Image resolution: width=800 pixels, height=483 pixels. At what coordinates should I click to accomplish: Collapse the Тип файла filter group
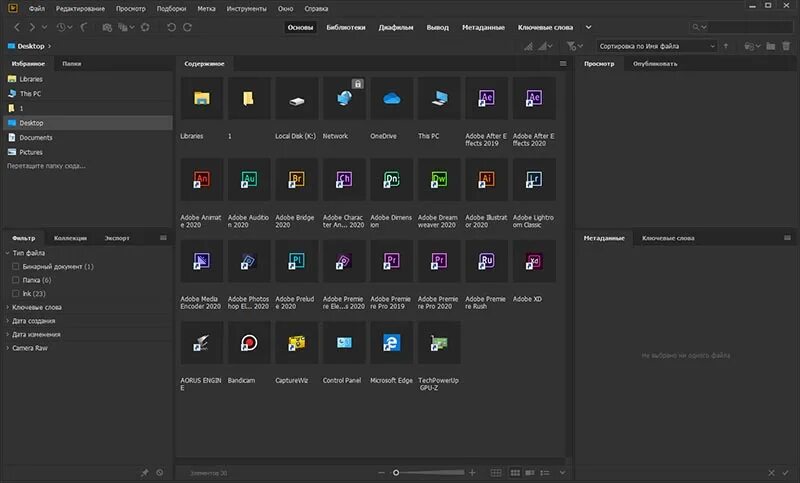pyautogui.click(x=8, y=253)
